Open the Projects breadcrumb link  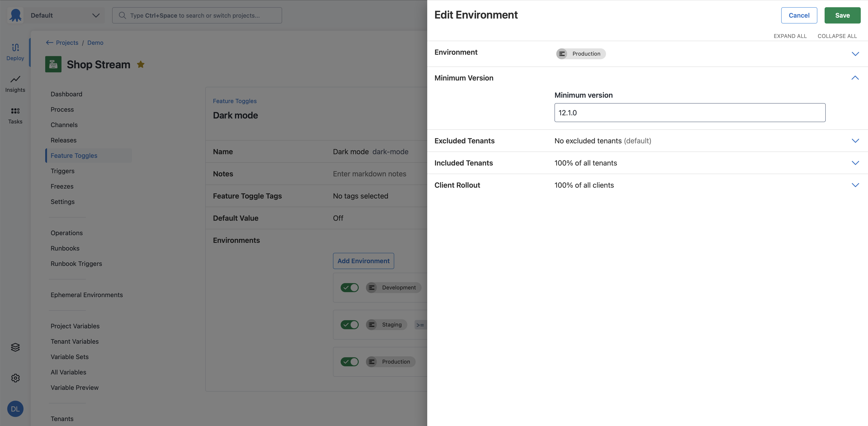tap(67, 43)
